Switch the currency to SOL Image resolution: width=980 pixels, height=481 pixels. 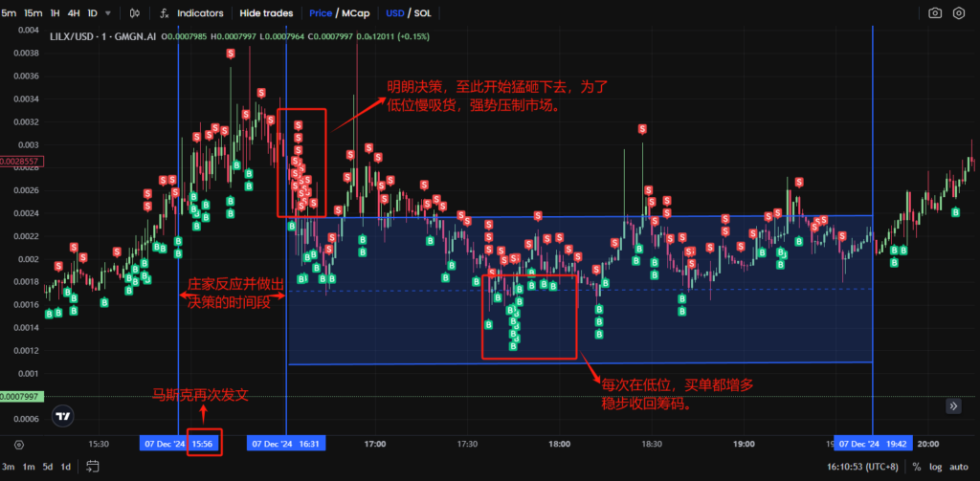coord(421,13)
